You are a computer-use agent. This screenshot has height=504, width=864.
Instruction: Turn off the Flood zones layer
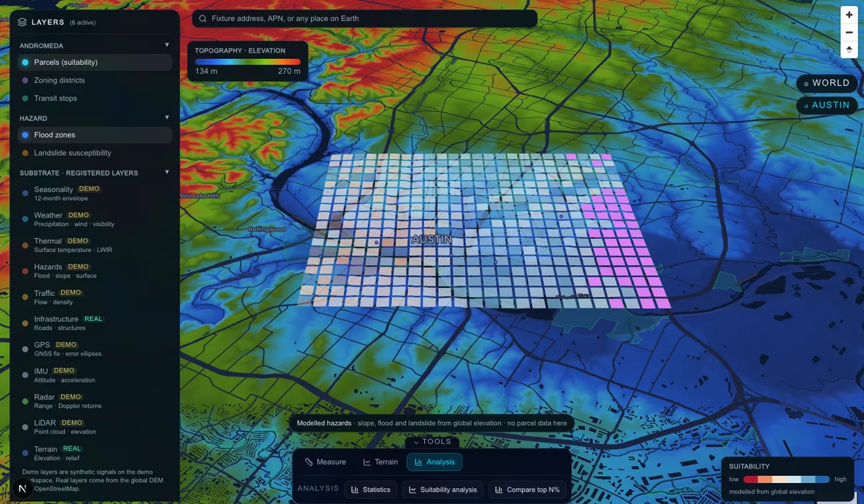click(94, 135)
